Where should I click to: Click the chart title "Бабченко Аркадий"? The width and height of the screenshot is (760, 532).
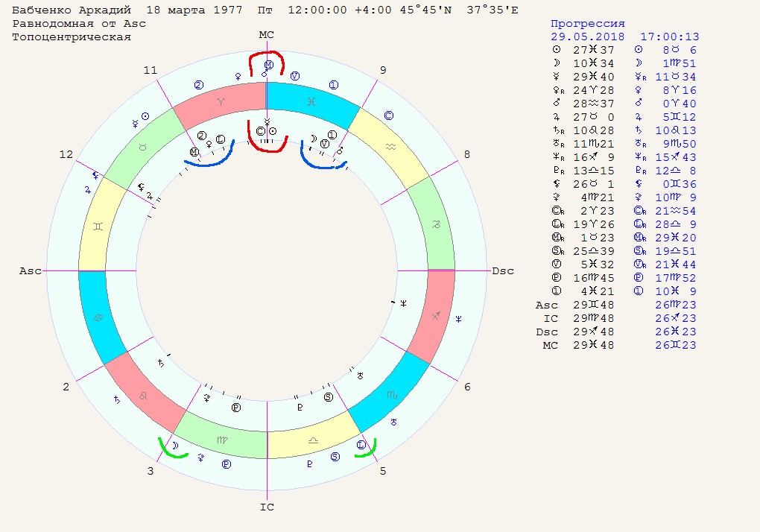[73, 11]
